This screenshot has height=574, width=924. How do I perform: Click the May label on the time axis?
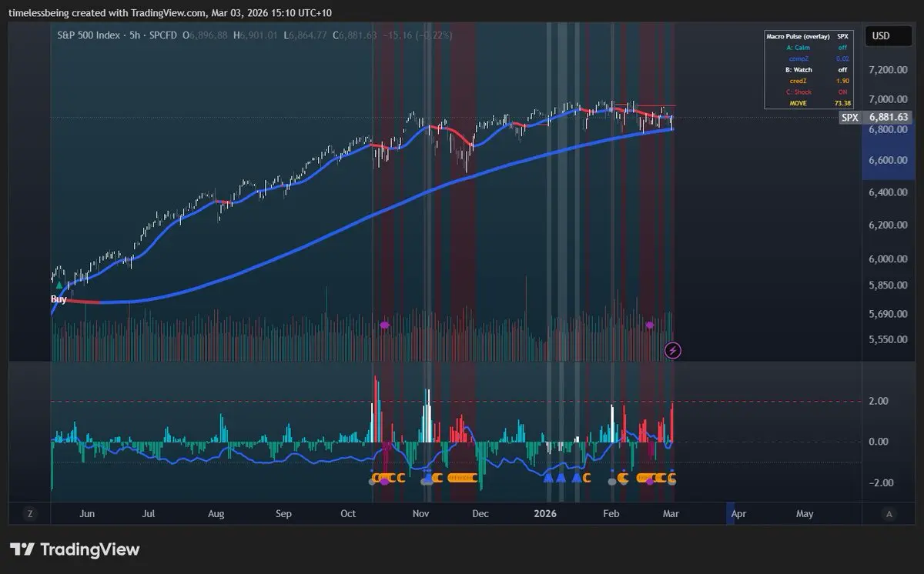click(805, 513)
